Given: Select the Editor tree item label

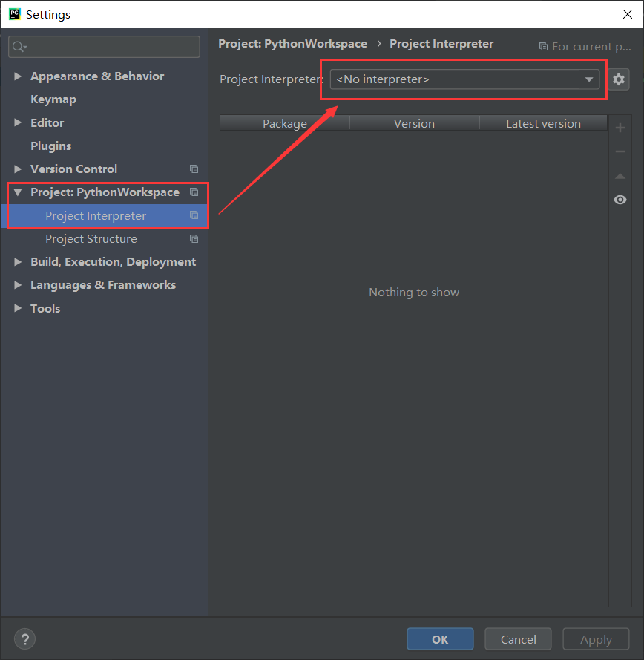Looking at the screenshot, I should pyautogui.click(x=47, y=122).
